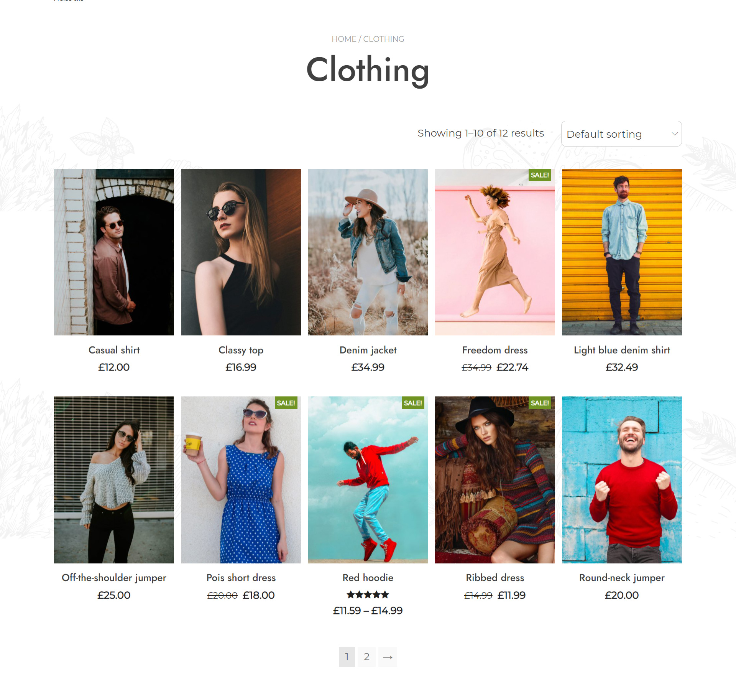The width and height of the screenshot is (736, 700).
Task: Click the Denim jacket product title
Action: [368, 350]
